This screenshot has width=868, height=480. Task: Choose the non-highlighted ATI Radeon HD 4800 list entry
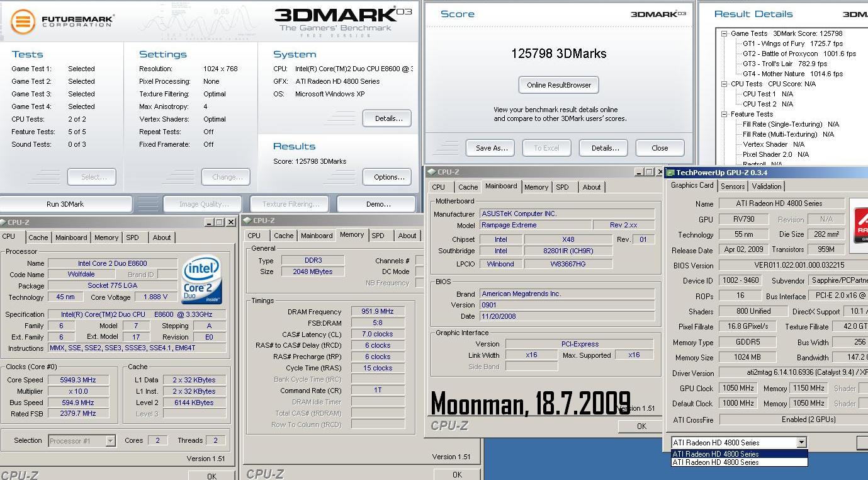tap(740, 462)
